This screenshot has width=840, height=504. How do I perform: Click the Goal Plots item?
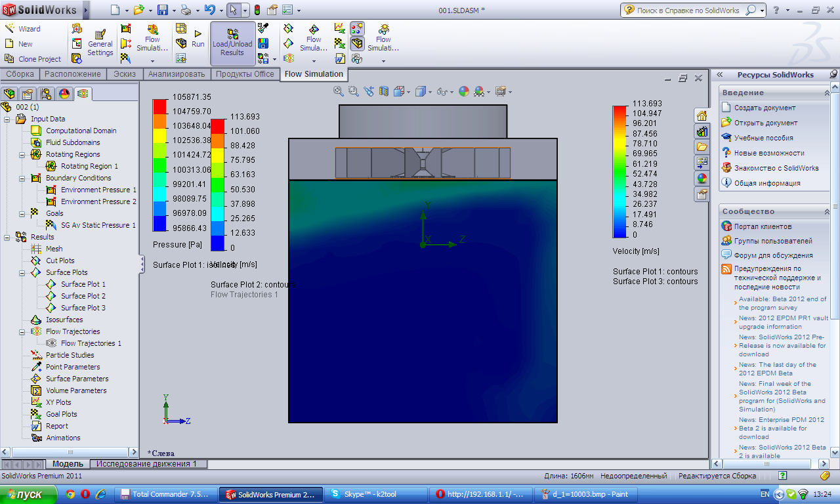[x=61, y=414]
